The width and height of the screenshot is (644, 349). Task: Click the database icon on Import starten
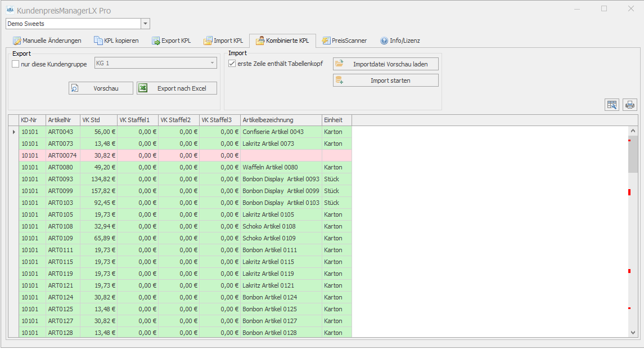point(339,80)
